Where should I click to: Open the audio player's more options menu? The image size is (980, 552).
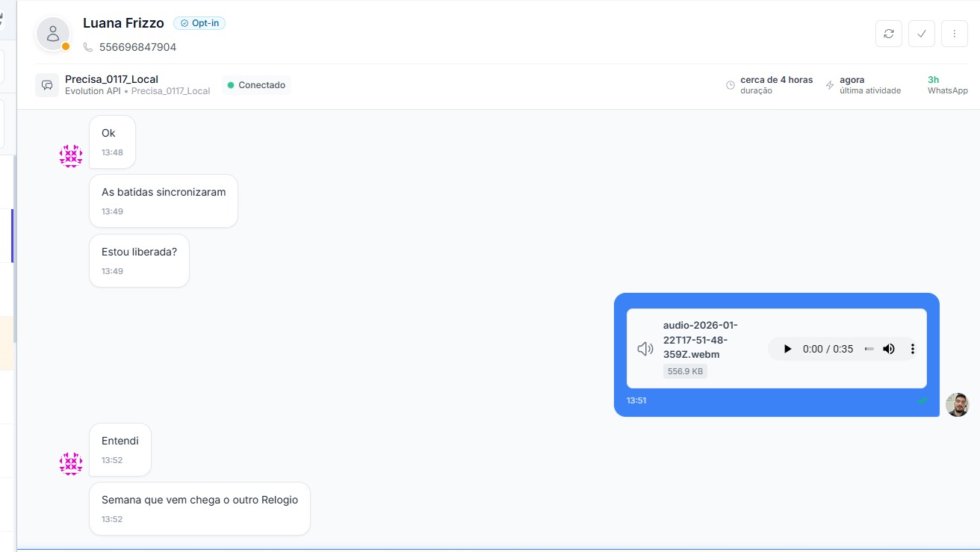[912, 349]
